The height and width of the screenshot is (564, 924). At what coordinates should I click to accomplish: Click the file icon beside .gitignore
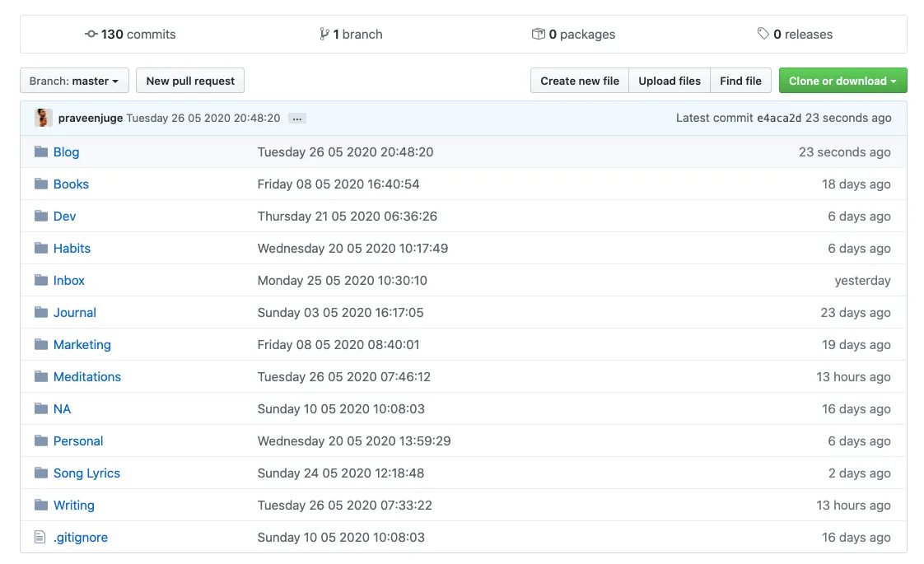click(x=40, y=537)
